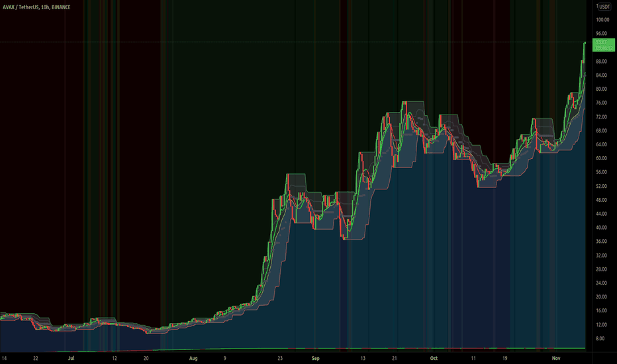Click the 36.00 price axis label
Image resolution: width=617 pixels, height=364 pixels.
point(601,241)
